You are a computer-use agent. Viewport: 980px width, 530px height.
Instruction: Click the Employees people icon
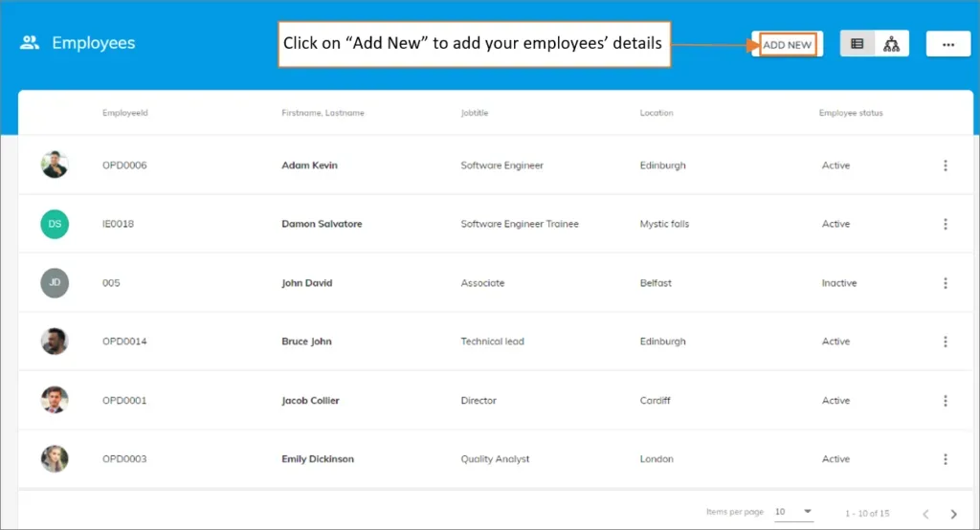click(x=30, y=42)
